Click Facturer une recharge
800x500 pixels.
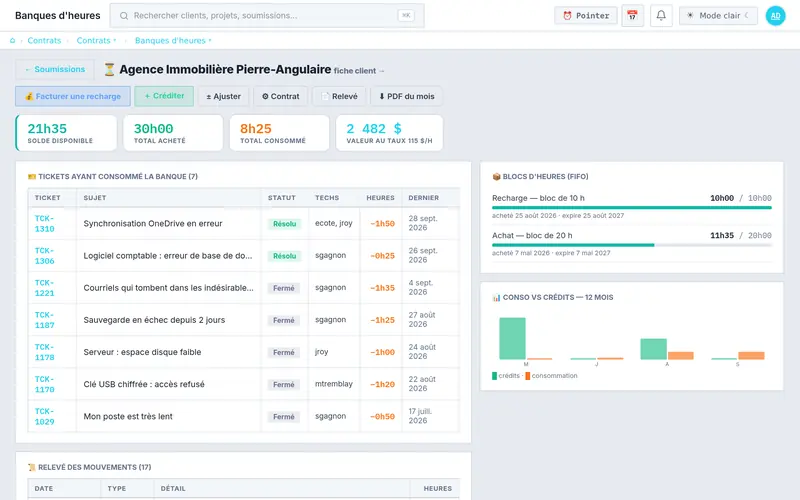point(73,96)
